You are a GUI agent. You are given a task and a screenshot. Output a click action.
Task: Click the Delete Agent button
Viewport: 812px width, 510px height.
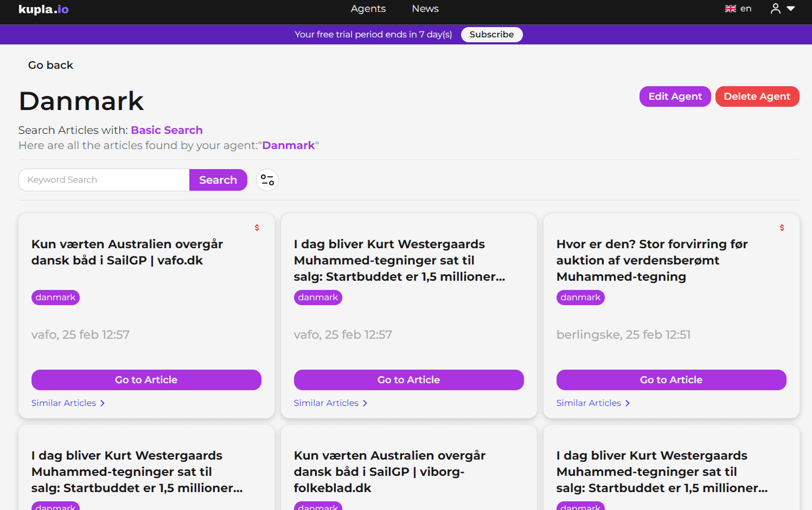(757, 96)
